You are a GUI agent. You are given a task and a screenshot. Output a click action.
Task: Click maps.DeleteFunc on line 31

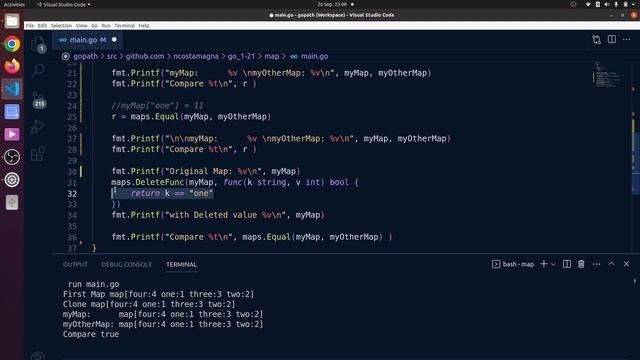point(148,182)
